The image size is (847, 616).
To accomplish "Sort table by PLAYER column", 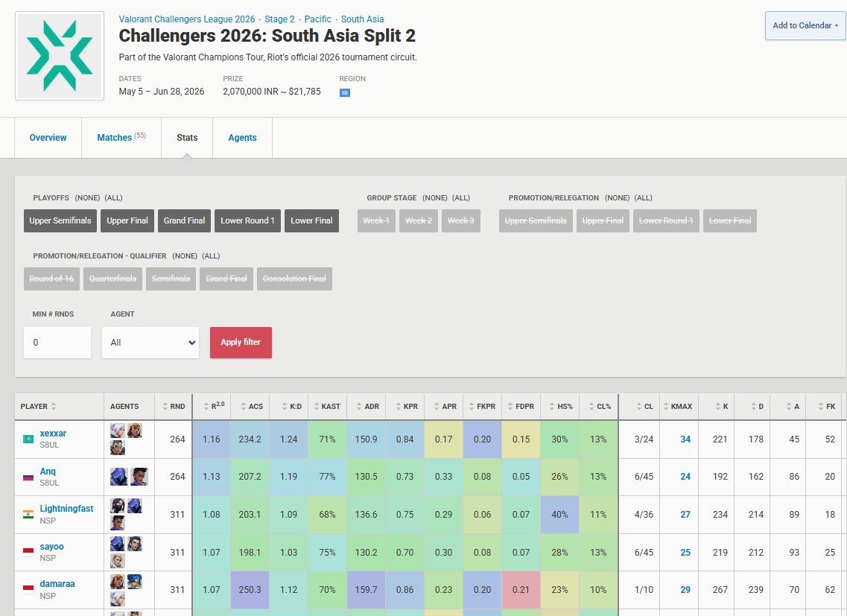I will pyautogui.click(x=38, y=407).
